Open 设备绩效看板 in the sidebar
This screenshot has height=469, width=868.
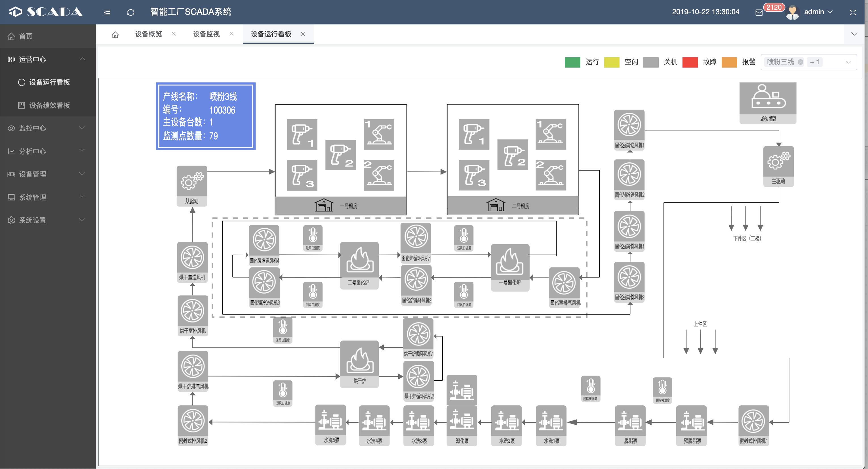tap(49, 105)
